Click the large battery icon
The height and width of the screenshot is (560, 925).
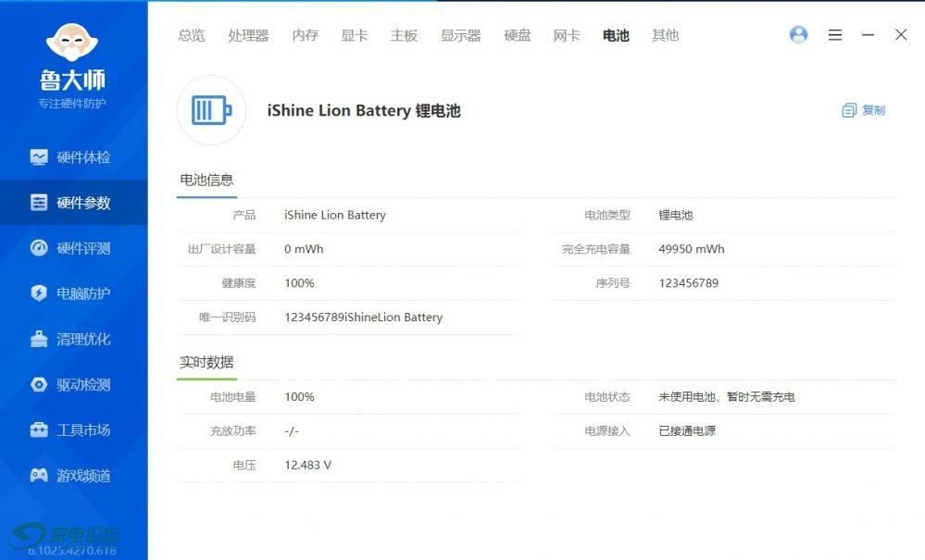point(211,110)
